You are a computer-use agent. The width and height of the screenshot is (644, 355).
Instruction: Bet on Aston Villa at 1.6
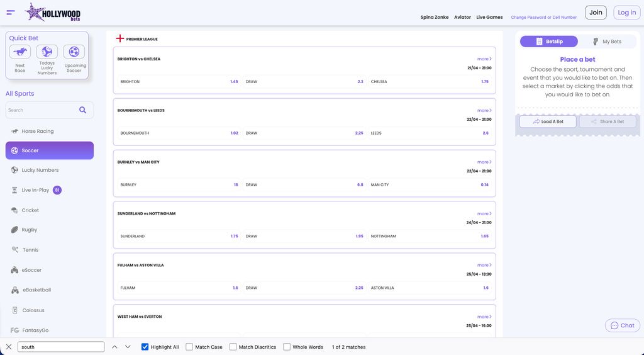(x=430, y=288)
